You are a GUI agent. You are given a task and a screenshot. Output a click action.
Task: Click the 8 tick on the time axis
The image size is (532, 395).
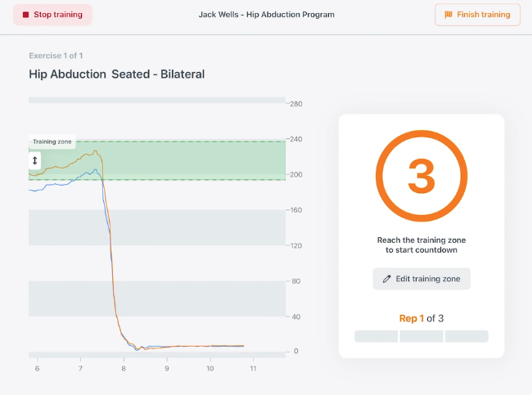pos(124,370)
